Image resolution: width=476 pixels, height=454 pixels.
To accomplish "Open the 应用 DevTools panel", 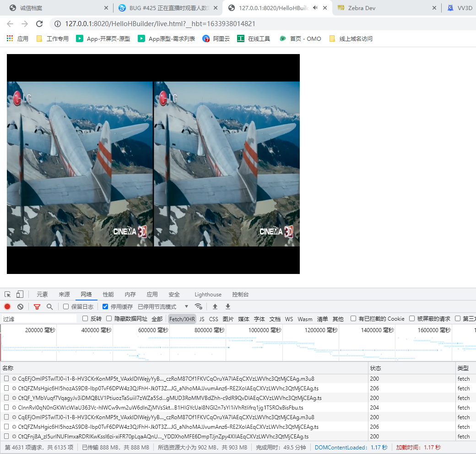I will pos(152,295).
